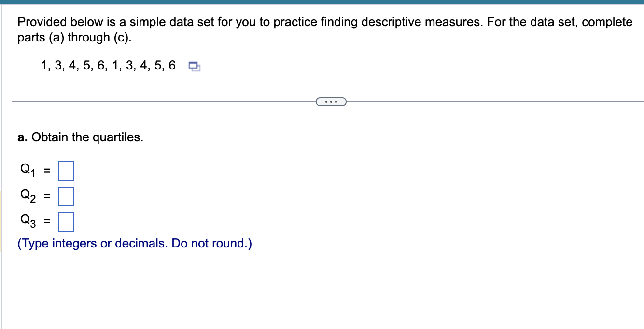The width and height of the screenshot is (644, 329).
Task: Click the Q1 answer box
Action: point(66,171)
